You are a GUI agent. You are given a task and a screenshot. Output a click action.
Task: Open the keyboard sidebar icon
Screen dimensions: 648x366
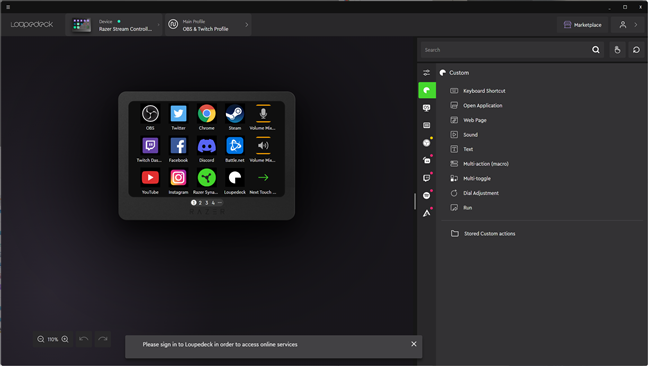[426, 125]
